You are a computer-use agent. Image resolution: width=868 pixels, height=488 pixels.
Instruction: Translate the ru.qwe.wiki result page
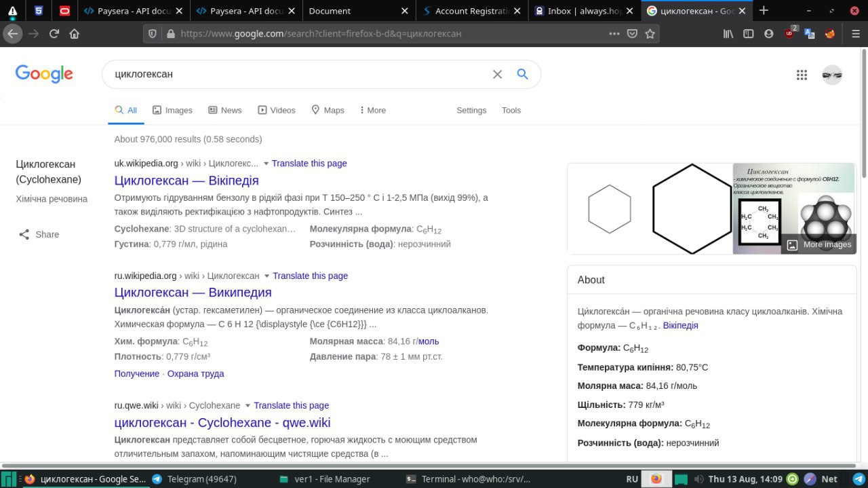click(x=291, y=406)
